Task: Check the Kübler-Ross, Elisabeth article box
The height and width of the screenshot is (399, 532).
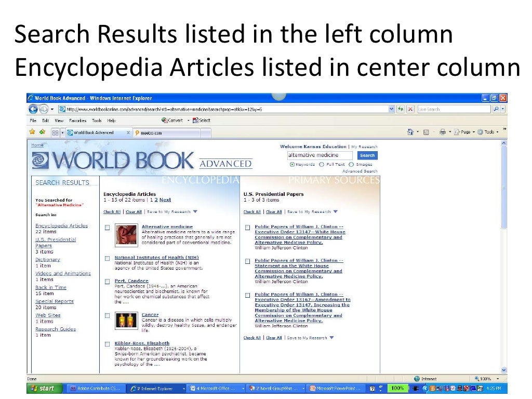Action: (107, 344)
